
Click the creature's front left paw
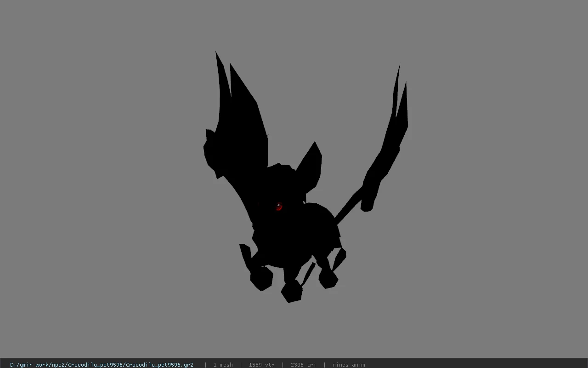(261, 278)
